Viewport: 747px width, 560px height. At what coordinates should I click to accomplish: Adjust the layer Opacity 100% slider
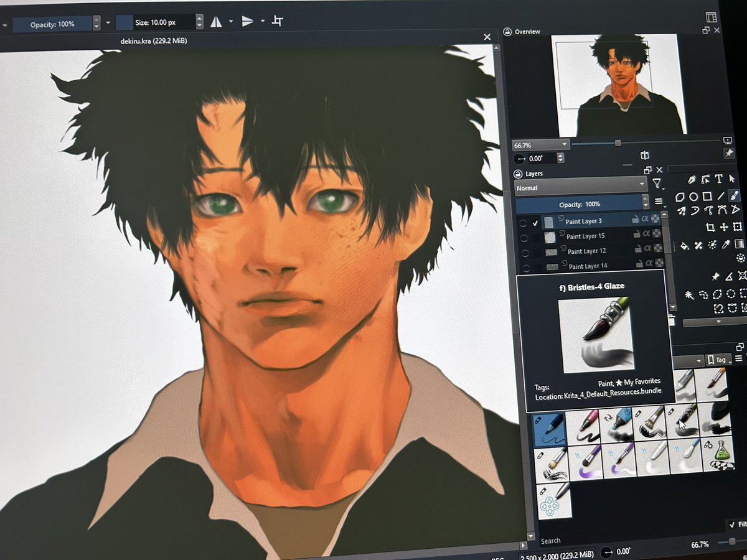(579, 204)
